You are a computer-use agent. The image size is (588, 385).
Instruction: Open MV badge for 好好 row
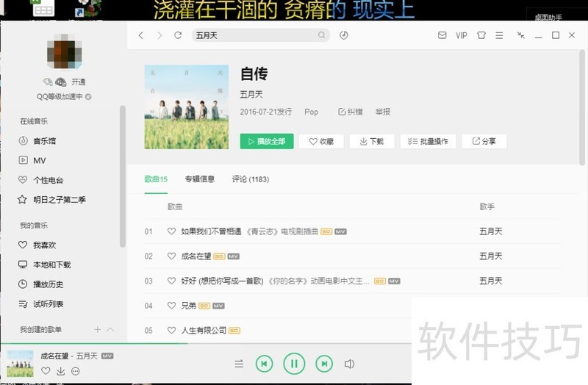click(394, 281)
